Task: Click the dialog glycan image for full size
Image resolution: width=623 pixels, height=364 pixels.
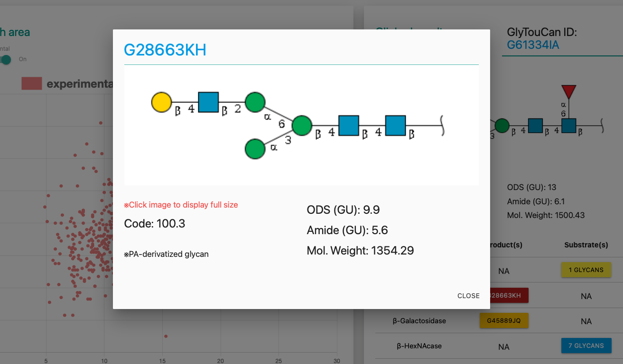Action: (301, 126)
